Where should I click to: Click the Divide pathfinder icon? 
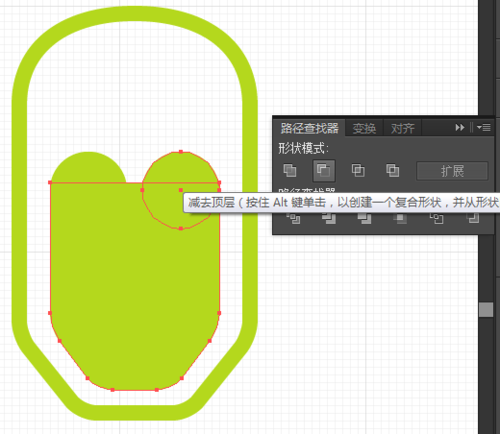[x=293, y=219]
